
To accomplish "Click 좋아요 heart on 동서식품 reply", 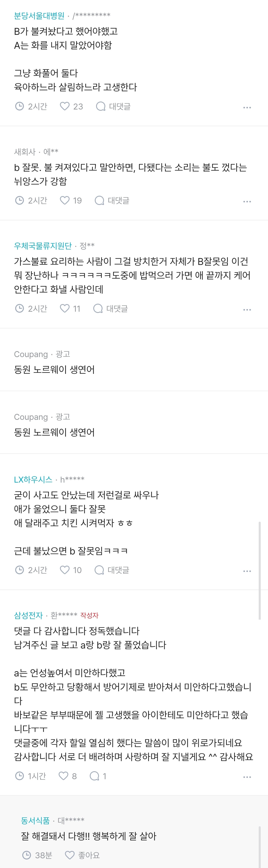I will 70,855.
